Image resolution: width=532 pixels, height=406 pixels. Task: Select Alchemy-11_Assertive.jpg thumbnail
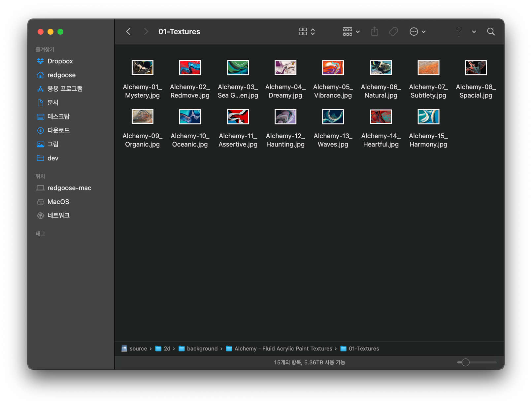[x=238, y=117]
